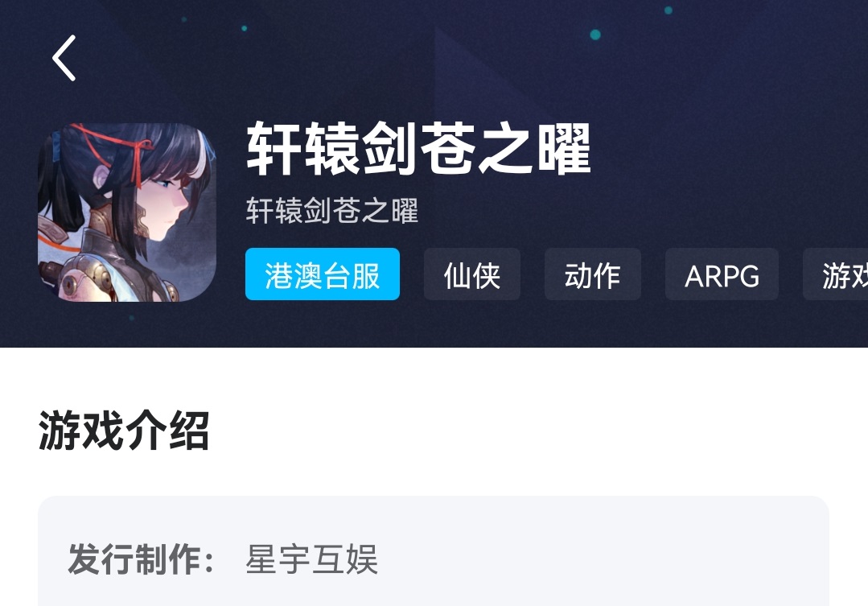Select the 仙侠 tag
Viewport: 868px width, 606px height.
[471, 274]
